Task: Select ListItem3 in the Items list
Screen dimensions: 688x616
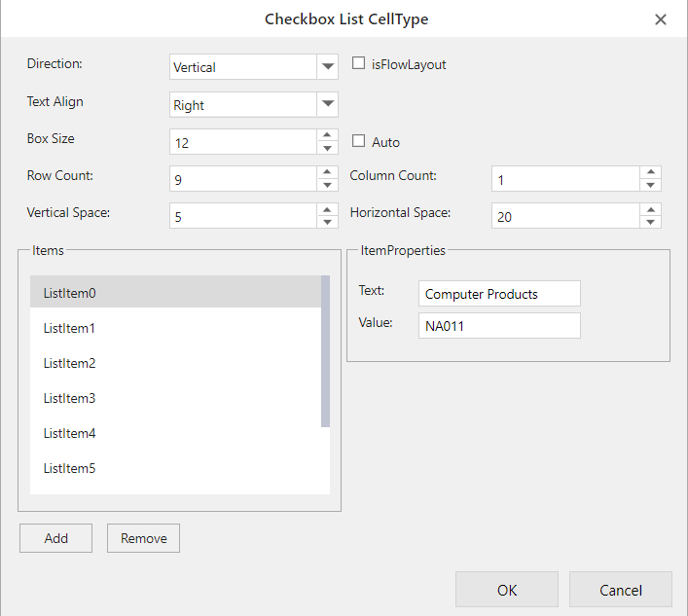Action: point(175,398)
